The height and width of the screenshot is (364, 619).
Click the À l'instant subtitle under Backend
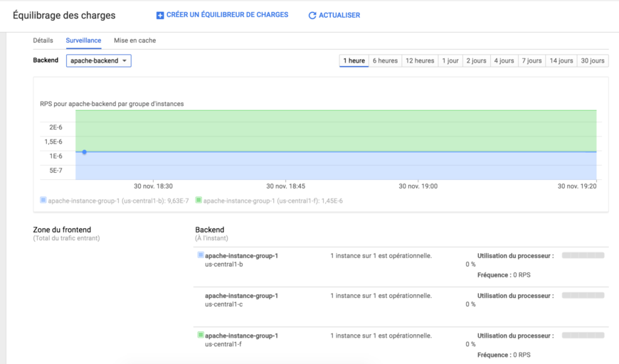[211, 238]
